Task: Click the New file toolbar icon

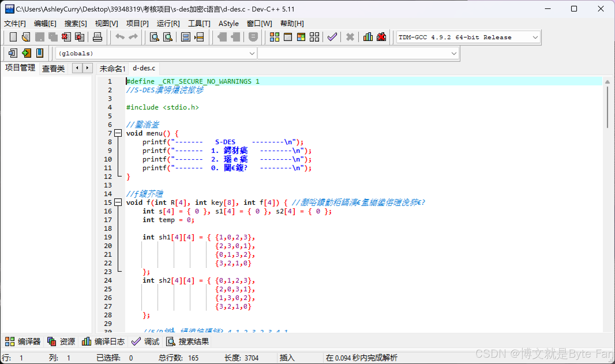Action: pos(13,37)
